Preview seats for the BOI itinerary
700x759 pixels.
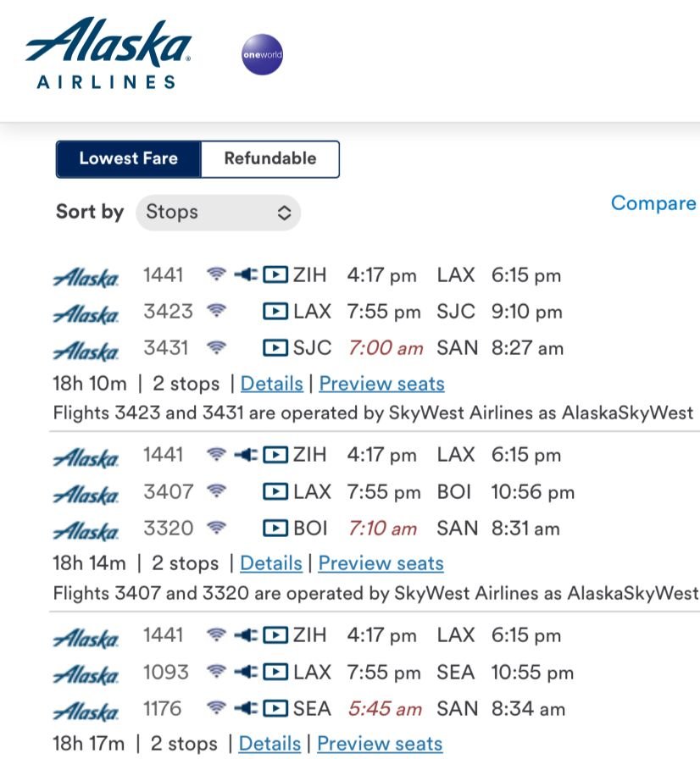(381, 563)
